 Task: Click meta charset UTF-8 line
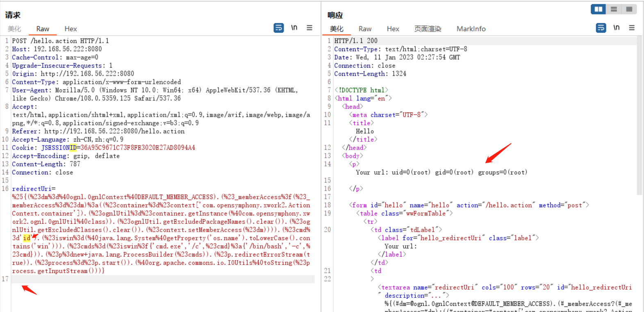click(388, 115)
